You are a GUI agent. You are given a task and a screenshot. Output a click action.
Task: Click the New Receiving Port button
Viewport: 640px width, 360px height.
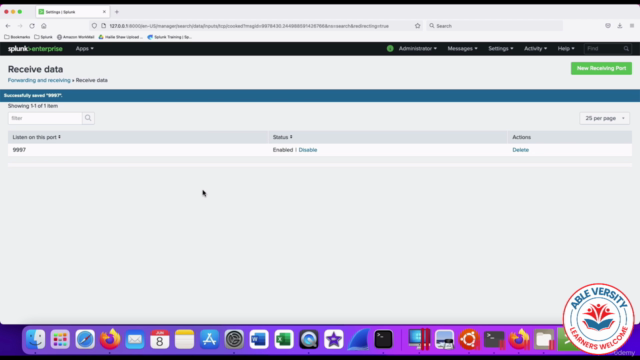point(601,68)
